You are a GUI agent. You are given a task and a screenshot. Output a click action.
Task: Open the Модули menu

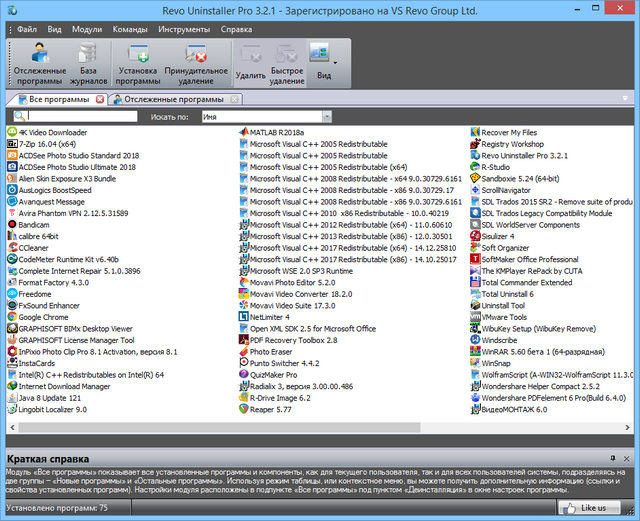(87, 29)
